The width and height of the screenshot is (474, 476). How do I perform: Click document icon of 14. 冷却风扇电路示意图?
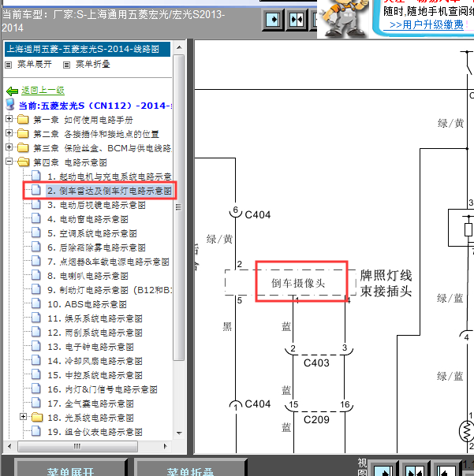click(x=36, y=360)
